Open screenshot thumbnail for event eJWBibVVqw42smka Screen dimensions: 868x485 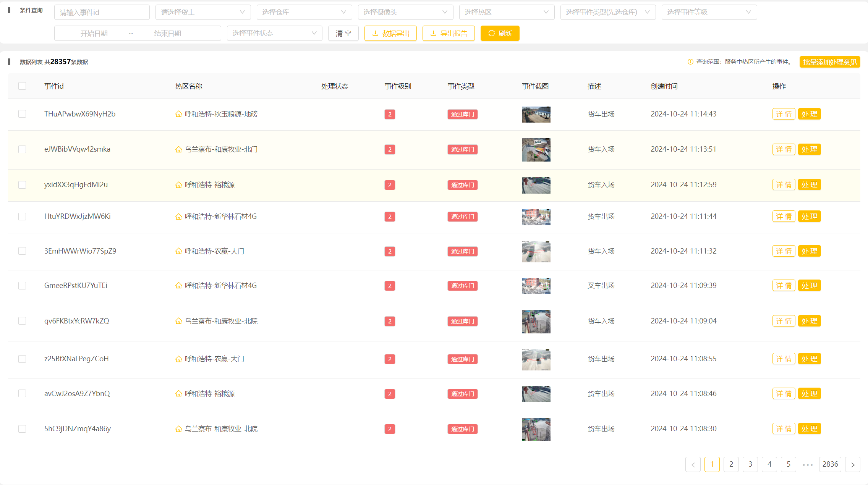(x=536, y=150)
